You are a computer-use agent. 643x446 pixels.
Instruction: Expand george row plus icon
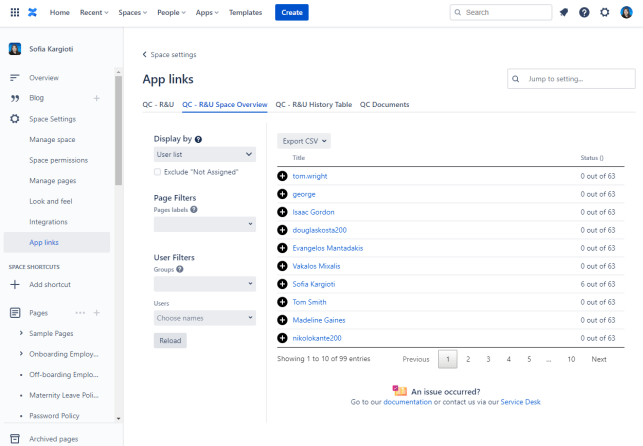pos(282,194)
